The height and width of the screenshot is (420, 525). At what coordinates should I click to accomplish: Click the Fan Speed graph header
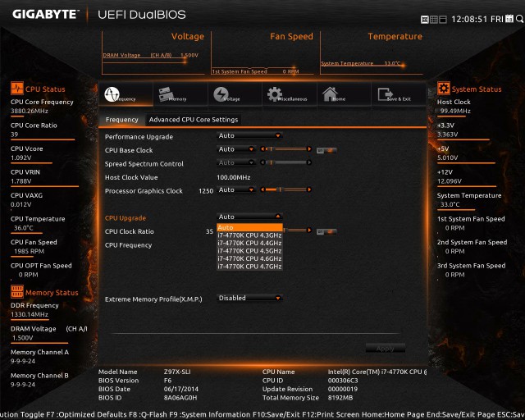(x=291, y=36)
